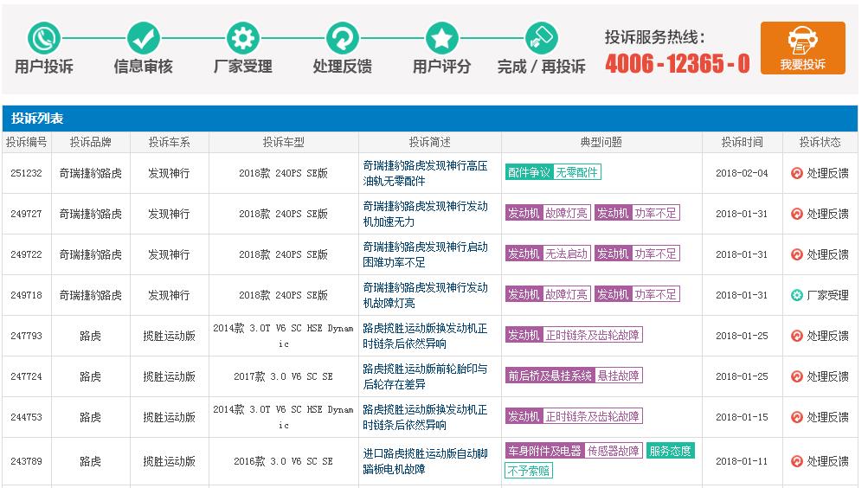The height and width of the screenshot is (488, 868).
Task: Click the 投诉列表 section title
Action: pyautogui.click(x=37, y=119)
